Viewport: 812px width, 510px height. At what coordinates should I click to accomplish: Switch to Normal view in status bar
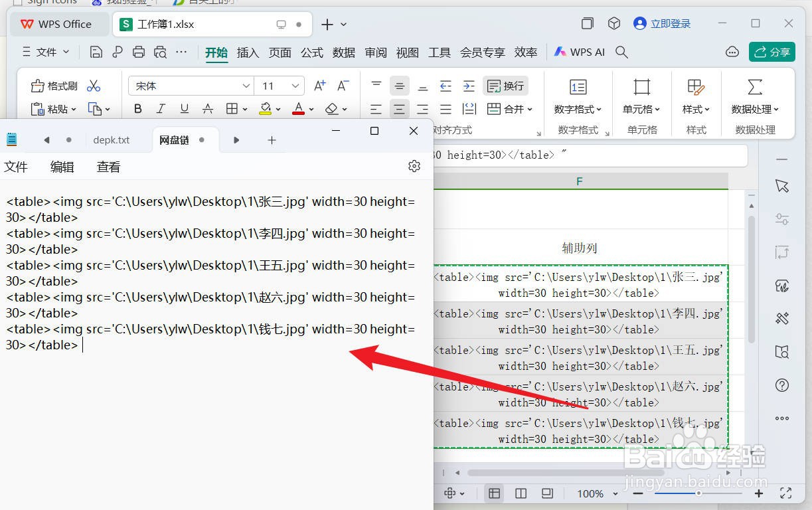[494, 493]
